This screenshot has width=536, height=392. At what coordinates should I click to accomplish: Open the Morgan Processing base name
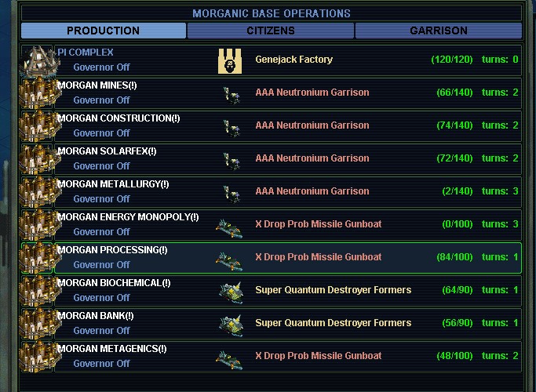111,250
